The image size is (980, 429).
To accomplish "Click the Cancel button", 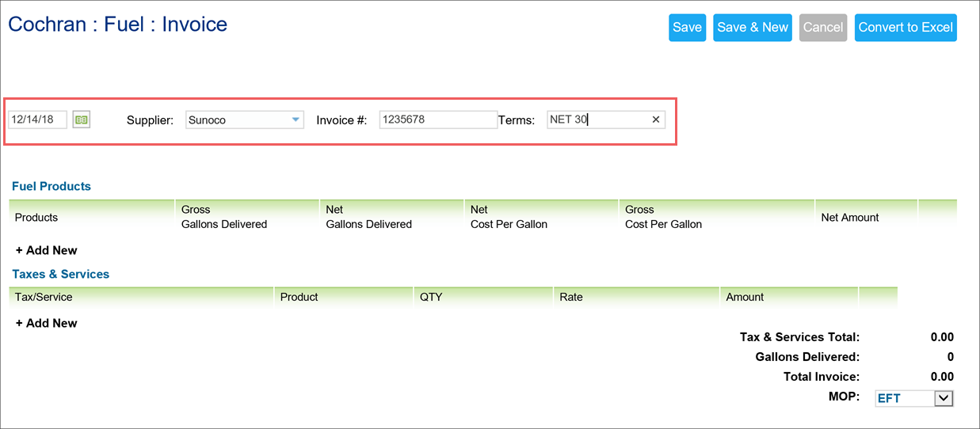I will [x=823, y=28].
